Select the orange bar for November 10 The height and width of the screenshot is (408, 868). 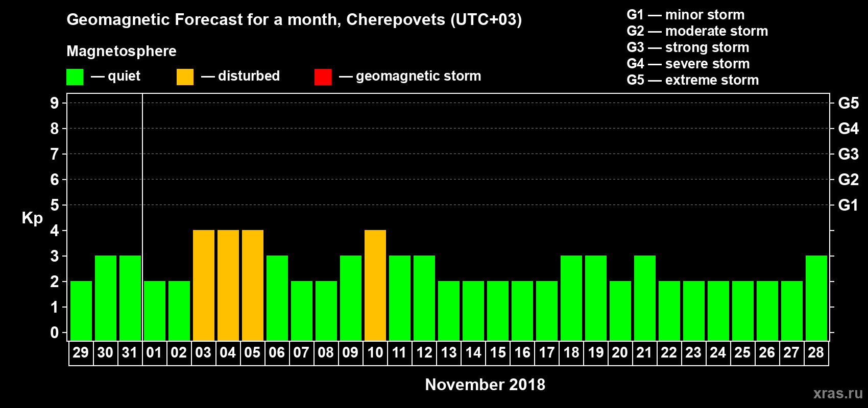pos(375,286)
